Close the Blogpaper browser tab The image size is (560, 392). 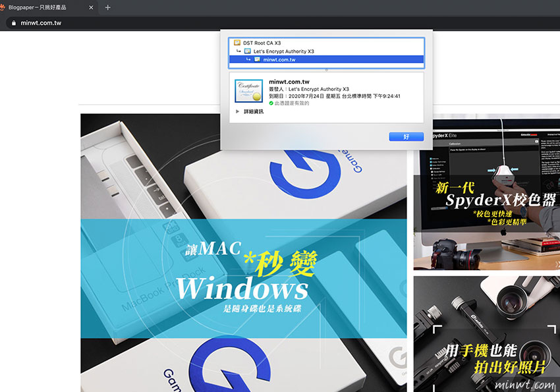coord(91,7)
